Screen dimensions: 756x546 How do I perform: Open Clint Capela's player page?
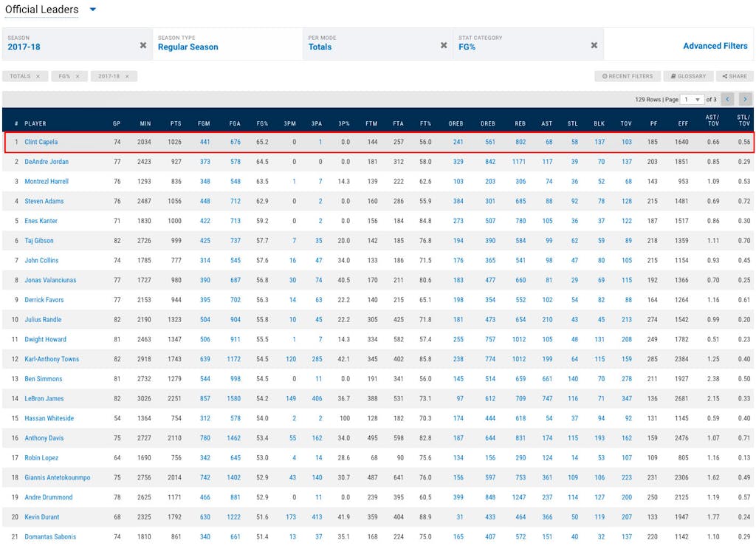pyautogui.click(x=41, y=142)
